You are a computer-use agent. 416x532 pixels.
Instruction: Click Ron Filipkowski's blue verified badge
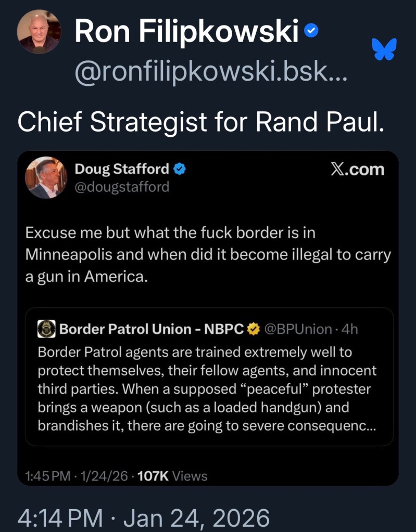pos(310,31)
